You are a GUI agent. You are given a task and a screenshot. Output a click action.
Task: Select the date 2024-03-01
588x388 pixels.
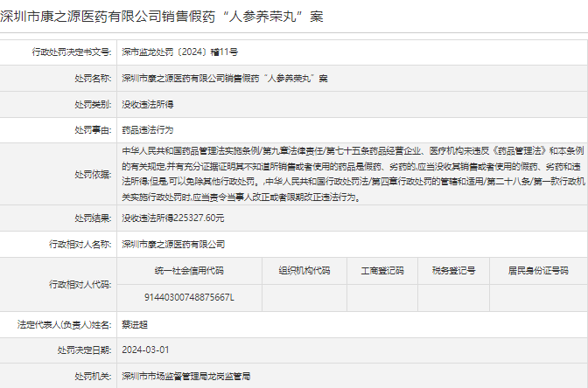point(145,350)
